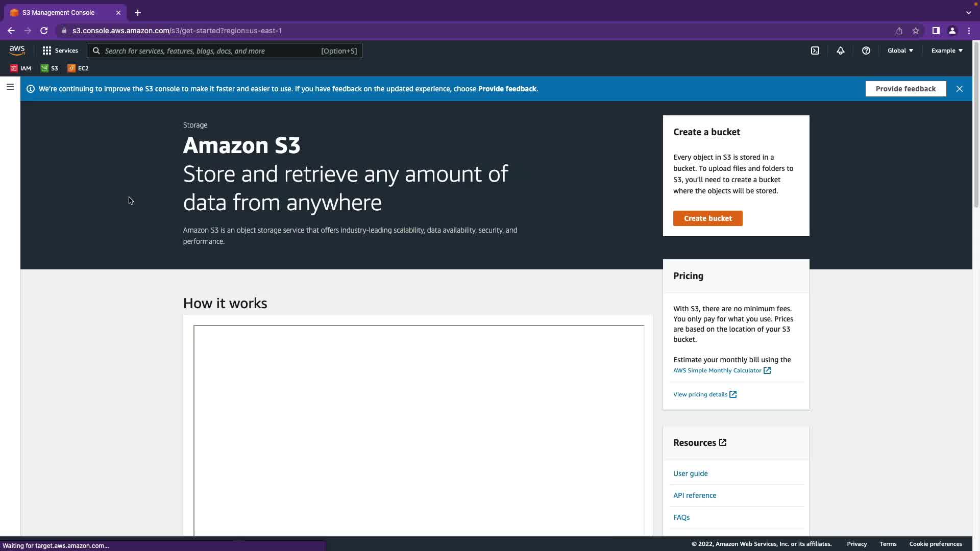Open the help question mark icon
Image resolution: width=980 pixels, height=551 pixels.
866,51
